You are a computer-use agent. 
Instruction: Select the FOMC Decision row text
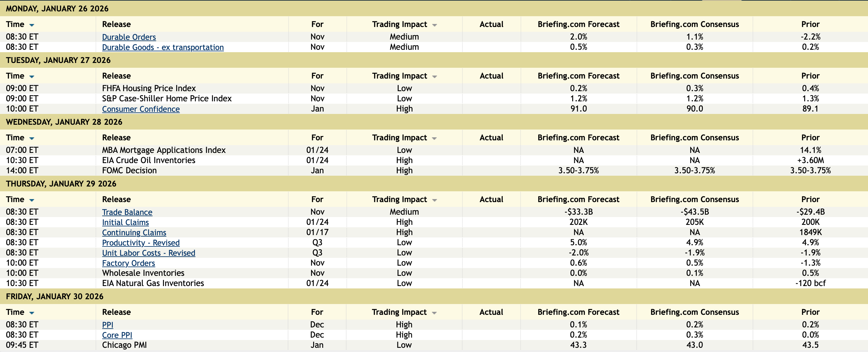pos(129,171)
